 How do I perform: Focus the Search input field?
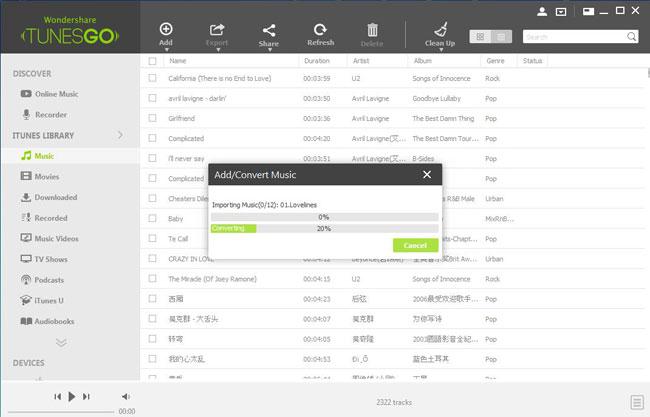click(574, 37)
